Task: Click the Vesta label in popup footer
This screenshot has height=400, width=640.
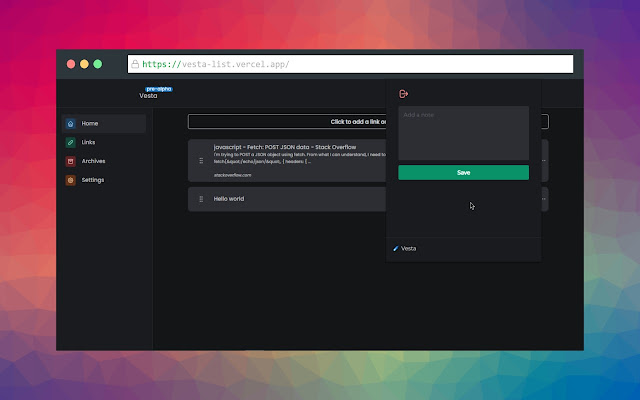Action: coord(409,249)
